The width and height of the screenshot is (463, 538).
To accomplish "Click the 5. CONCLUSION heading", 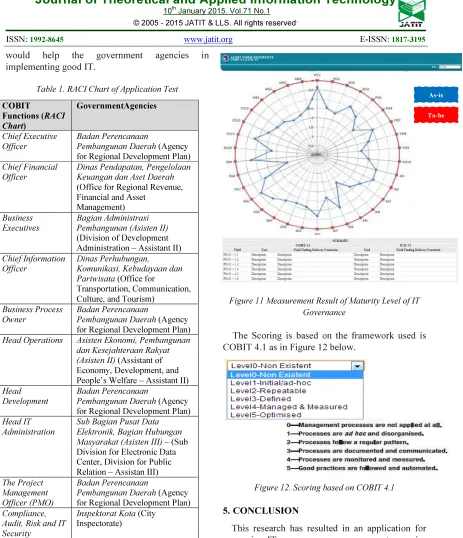I will pyautogui.click(x=261, y=511).
